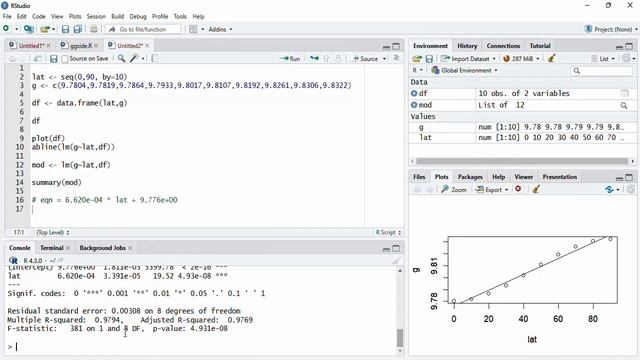640x360 pixels.
Task: Click editor line 14 summary(mod)
Action: (56, 182)
